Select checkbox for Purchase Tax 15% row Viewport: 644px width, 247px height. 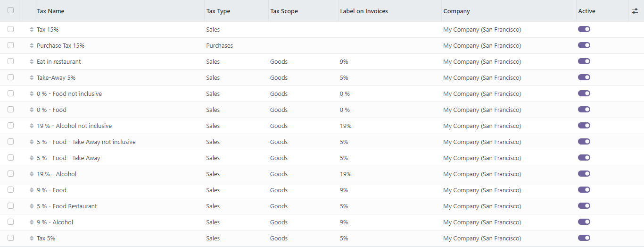11,45
